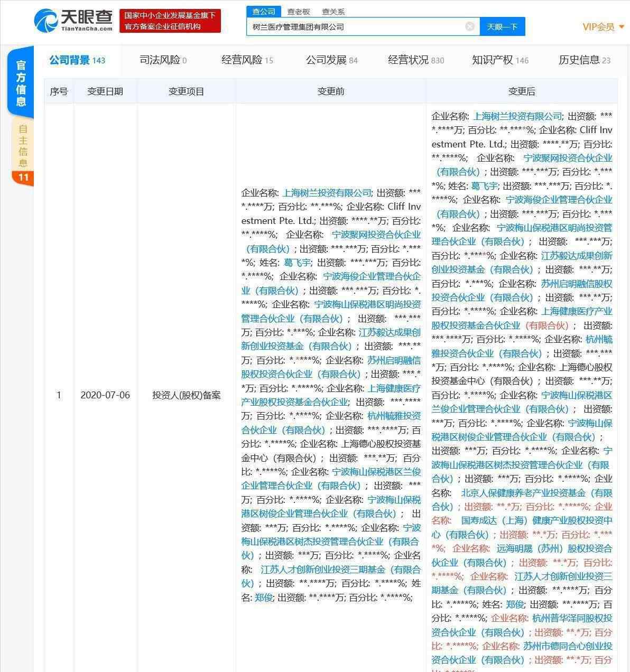630x672 pixels.
Task: Click the 天眼一下 search button
Action: pos(502,26)
